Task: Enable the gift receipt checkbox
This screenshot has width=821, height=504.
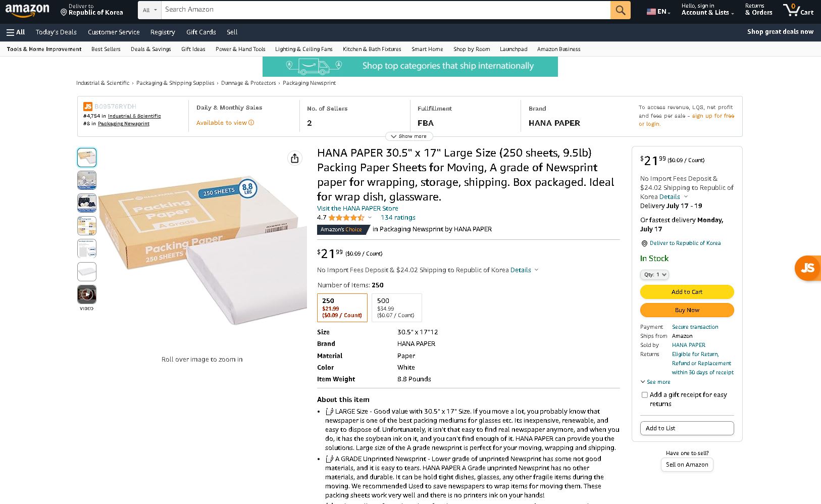Action: point(644,395)
